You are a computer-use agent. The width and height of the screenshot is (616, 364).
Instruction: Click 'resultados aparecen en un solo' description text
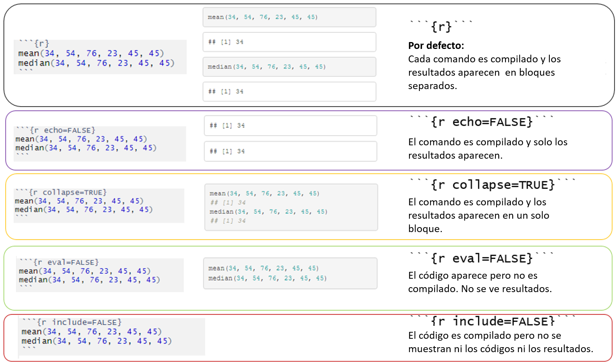click(x=479, y=216)
